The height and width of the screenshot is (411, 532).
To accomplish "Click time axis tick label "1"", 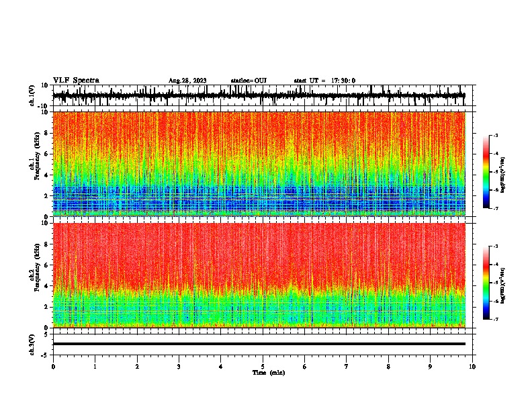I will (95, 367).
